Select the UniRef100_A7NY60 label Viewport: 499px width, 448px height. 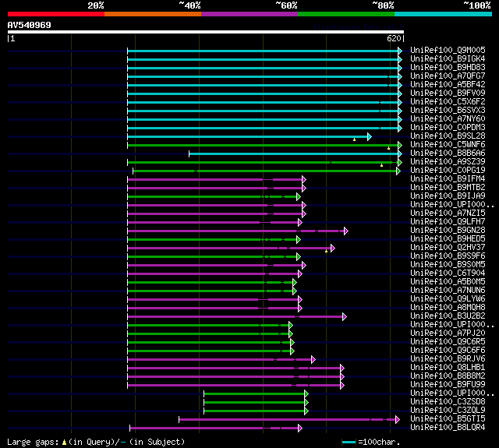tap(448, 119)
